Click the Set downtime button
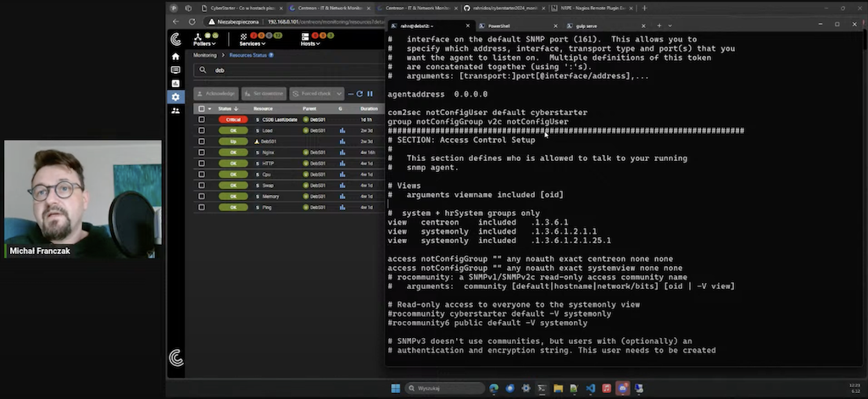The width and height of the screenshot is (868, 399). [x=263, y=93]
